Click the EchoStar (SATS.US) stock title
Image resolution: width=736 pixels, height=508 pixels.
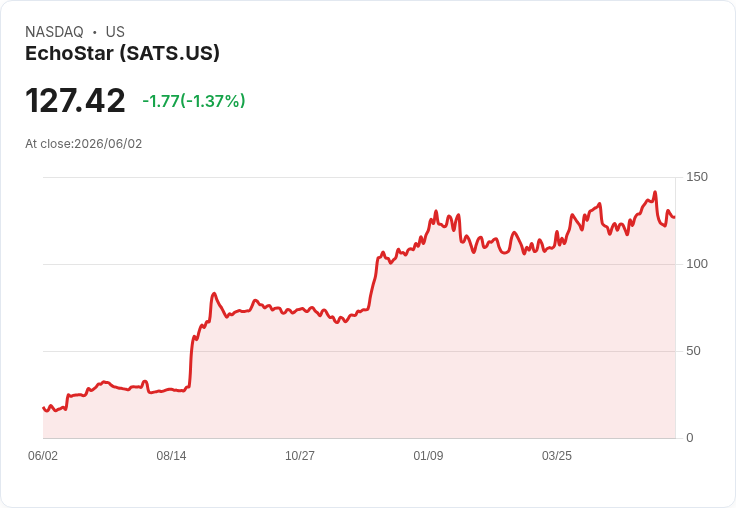(x=122, y=54)
